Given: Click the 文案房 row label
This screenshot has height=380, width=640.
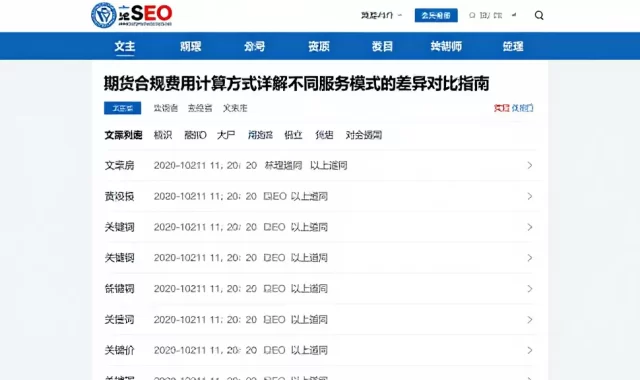Looking at the screenshot, I should click(x=120, y=165).
